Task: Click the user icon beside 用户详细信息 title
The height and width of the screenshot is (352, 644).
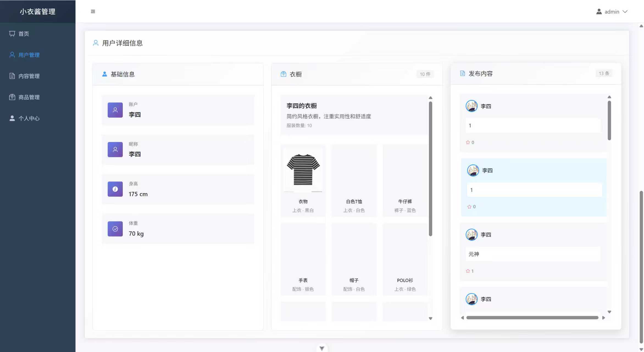Action: coord(96,43)
